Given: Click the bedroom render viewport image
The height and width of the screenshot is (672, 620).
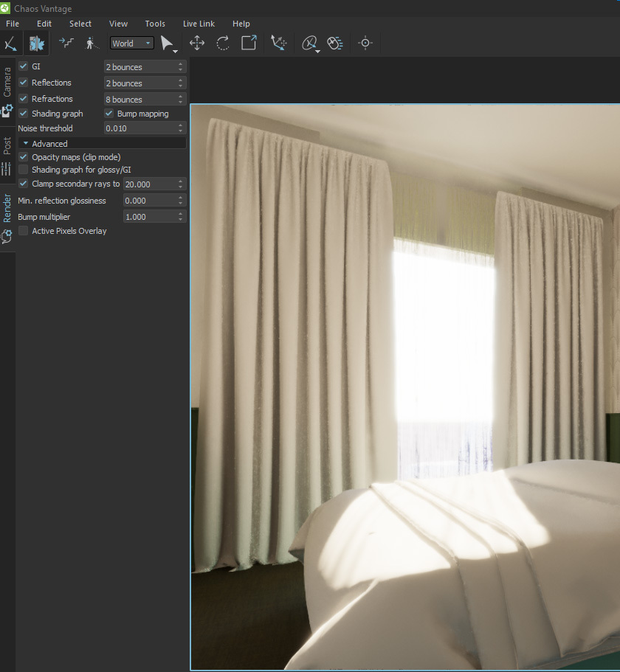Looking at the screenshot, I should coord(405,387).
